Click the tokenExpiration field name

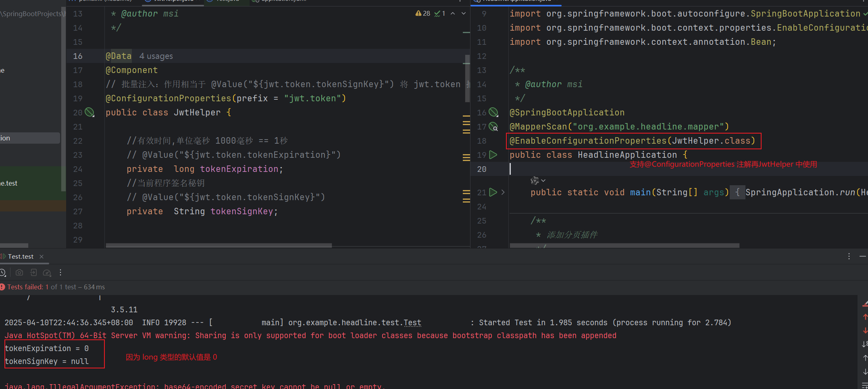(239, 169)
